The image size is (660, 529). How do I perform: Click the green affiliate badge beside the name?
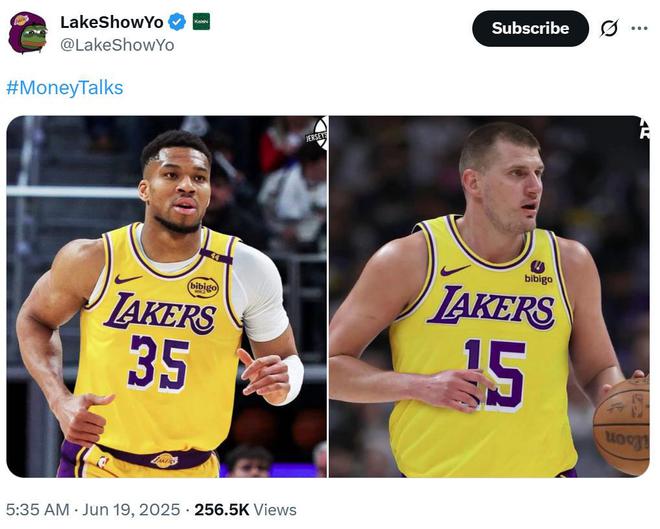click(x=201, y=22)
